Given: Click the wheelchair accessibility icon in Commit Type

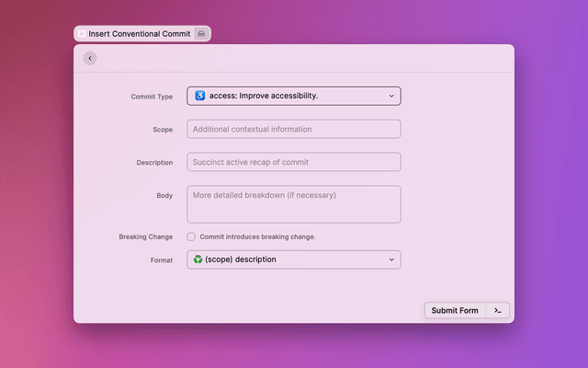Looking at the screenshot, I should point(199,96).
